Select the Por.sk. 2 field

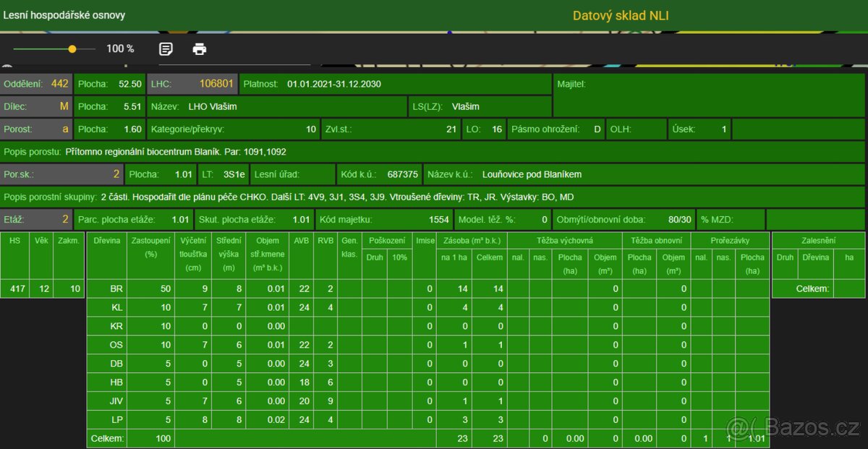[61, 174]
